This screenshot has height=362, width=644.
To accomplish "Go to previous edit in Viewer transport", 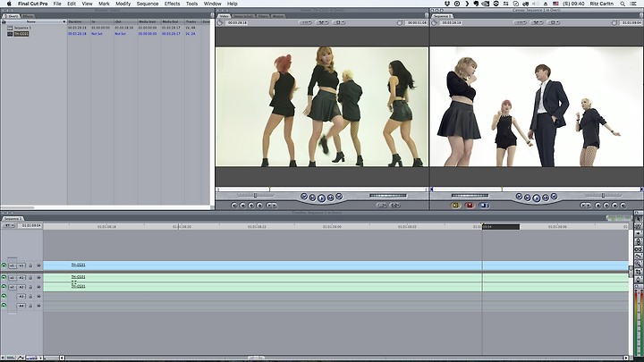I will click(304, 197).
